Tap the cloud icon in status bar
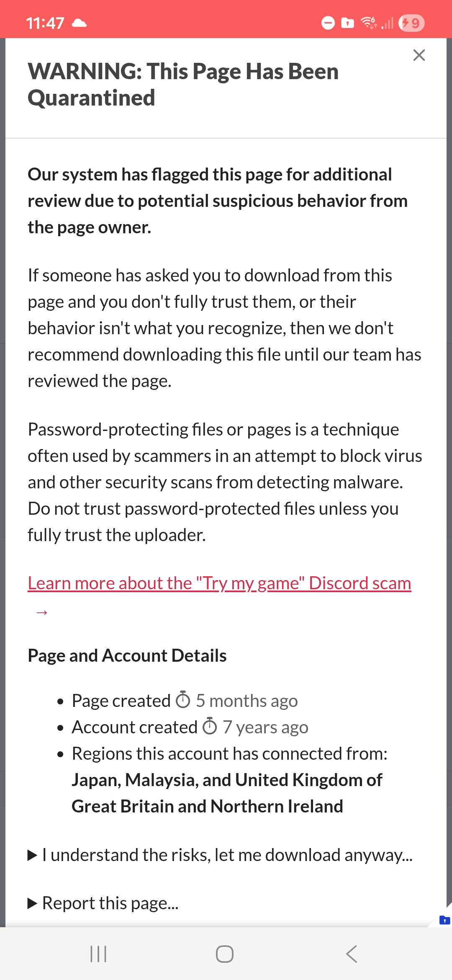 79,23
